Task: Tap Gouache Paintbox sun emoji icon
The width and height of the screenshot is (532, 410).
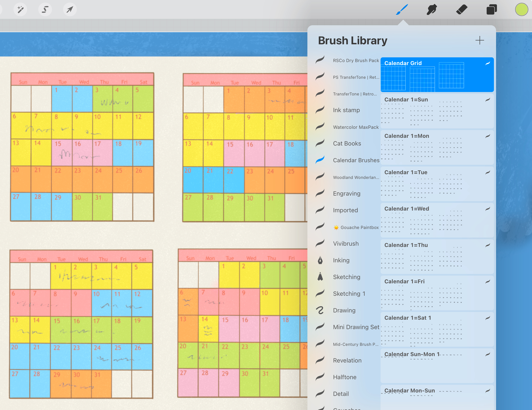Action: click(336, 227)
